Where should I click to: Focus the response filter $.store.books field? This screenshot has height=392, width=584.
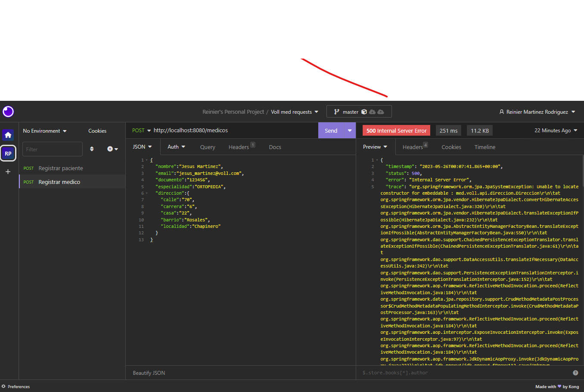click(465, 373)
